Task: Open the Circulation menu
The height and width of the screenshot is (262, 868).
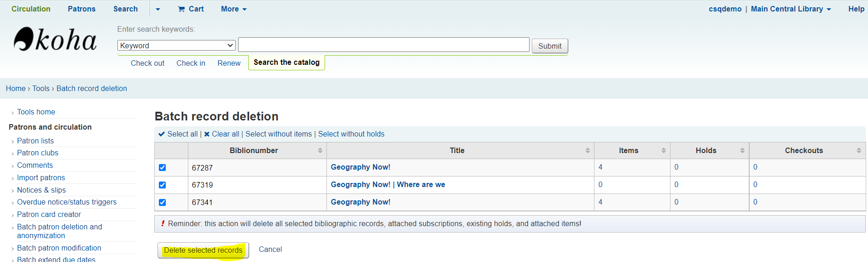Action: pyautogui.click(x=31, y=9)
